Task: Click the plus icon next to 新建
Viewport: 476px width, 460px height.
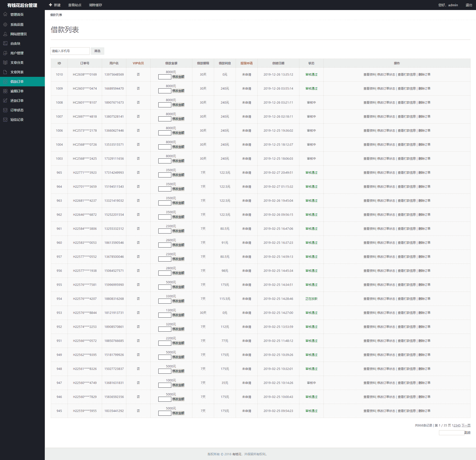Action: [51, 5]
